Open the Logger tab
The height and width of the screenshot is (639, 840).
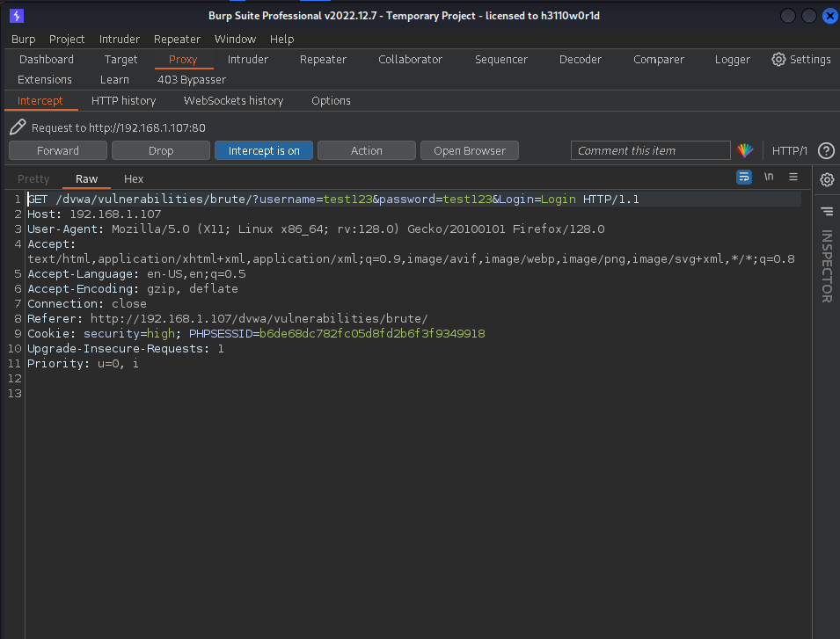[733, 60]
